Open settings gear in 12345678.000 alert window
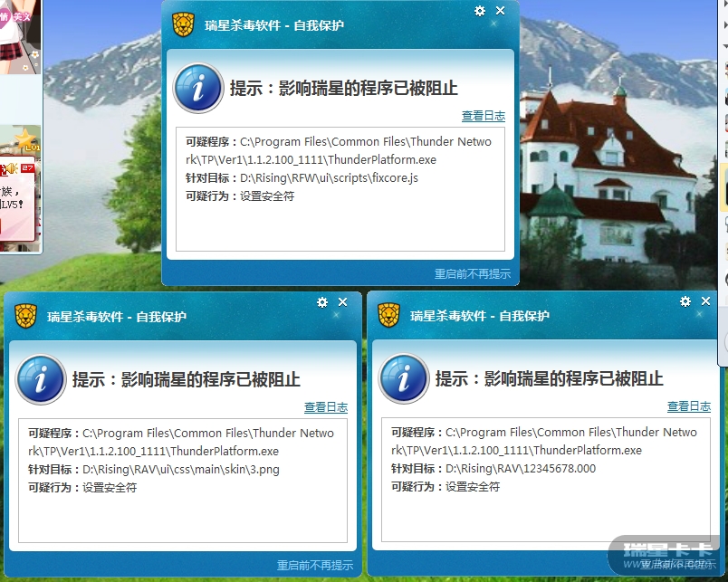The height and width of the screenshot is (582, 728). click(x=685, y=301)
